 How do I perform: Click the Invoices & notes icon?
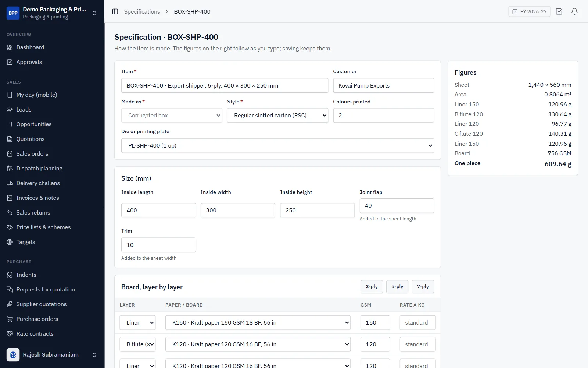pos(10,198)
